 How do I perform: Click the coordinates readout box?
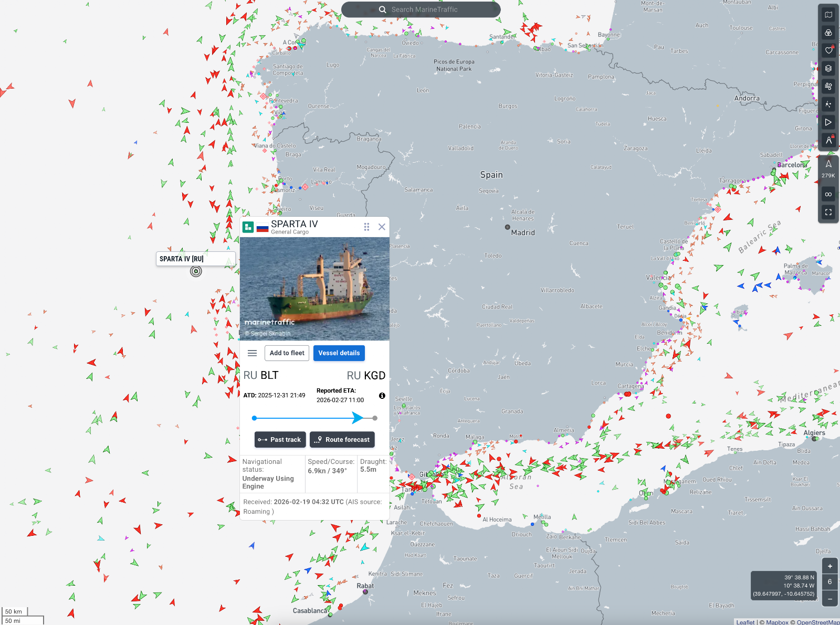click(x=784, y=586)
